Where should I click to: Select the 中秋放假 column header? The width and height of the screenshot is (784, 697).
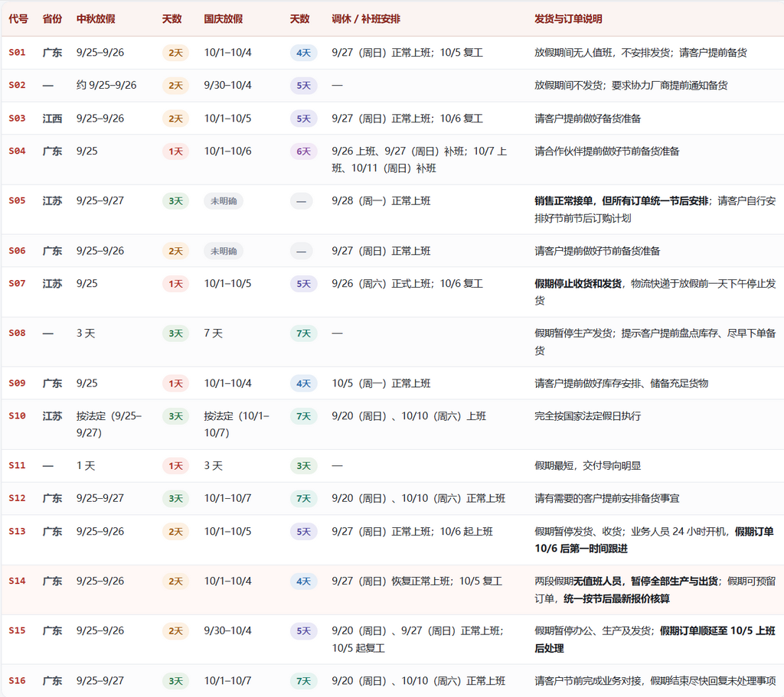pos(96,19)
